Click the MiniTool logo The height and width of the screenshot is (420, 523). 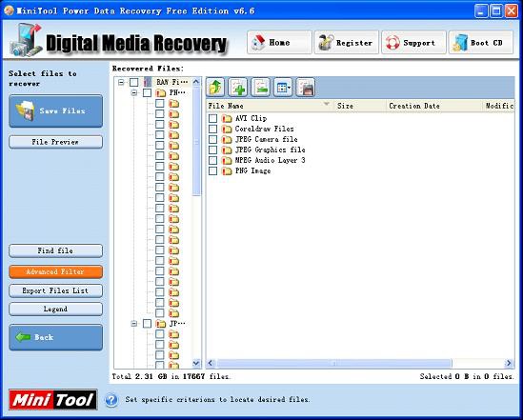(53, 399)
